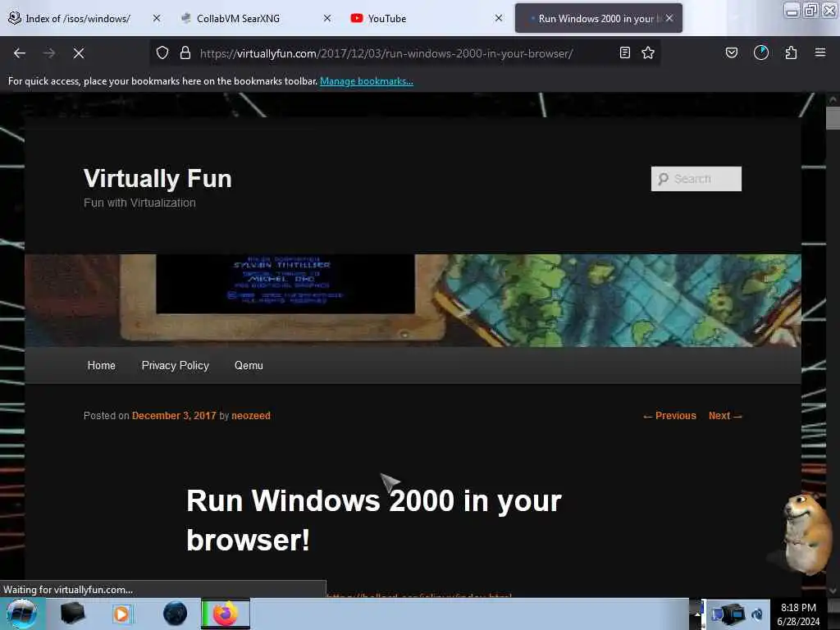Go back using the browser back arrow
This screenshot has height=630, width=840.
point(20,53)
